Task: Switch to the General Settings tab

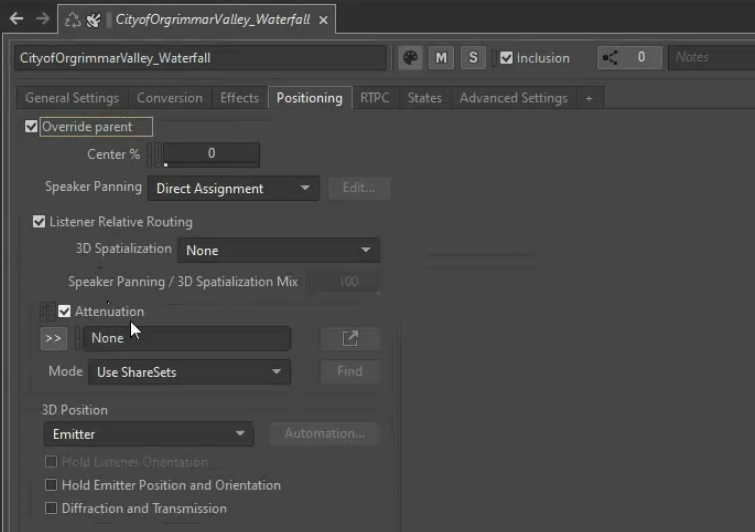Action: point(72,98)
